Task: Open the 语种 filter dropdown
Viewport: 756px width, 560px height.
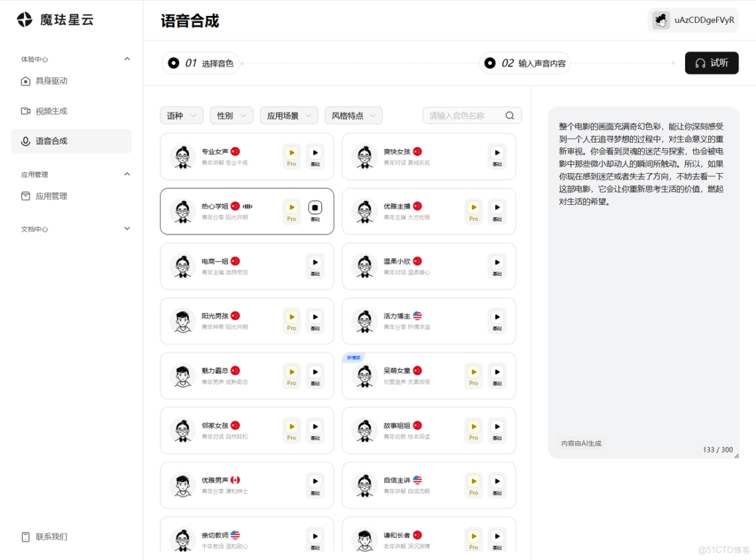Action: [x=181, y=115]
